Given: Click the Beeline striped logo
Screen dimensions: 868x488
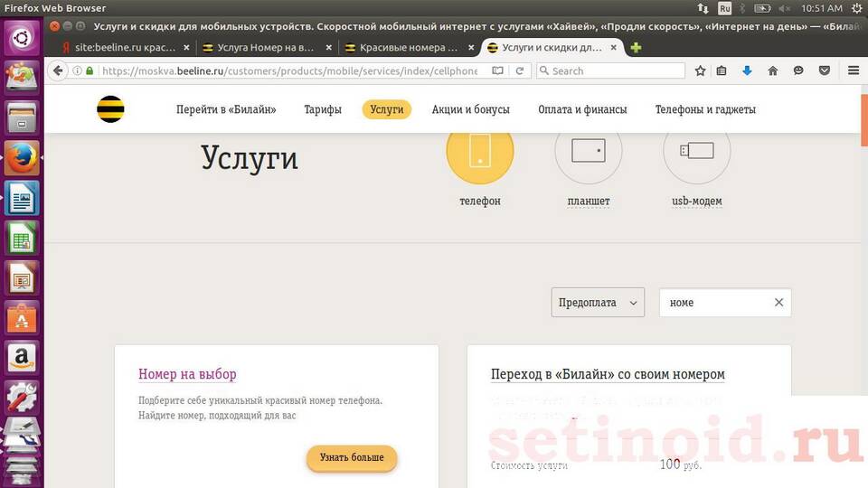Looking at the screenshot, I should [110, 109].
